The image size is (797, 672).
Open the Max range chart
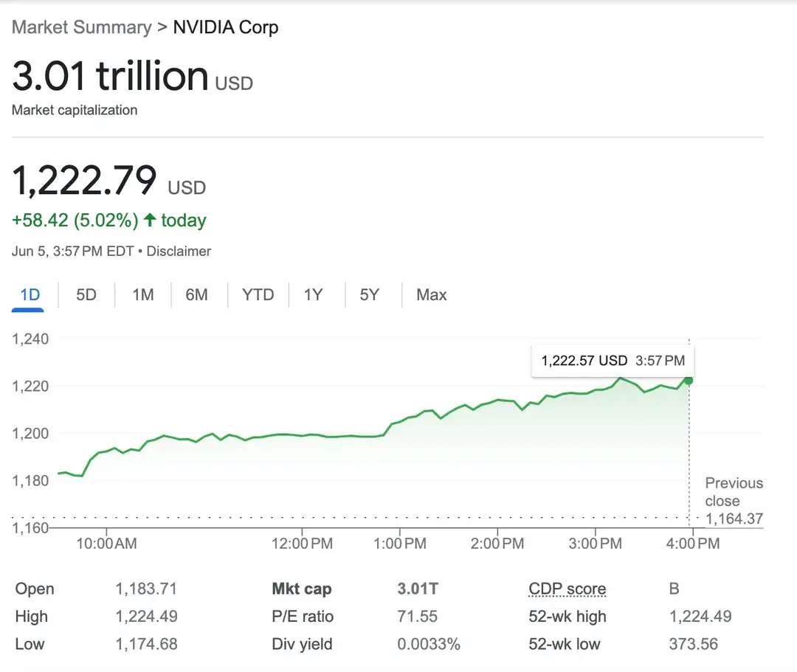point(432,294)
